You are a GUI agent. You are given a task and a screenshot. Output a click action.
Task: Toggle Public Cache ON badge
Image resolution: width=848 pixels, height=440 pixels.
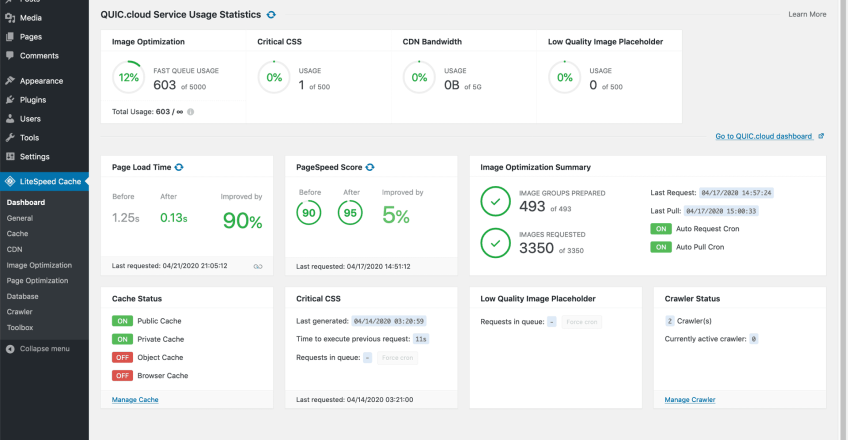tap(122, 321)
